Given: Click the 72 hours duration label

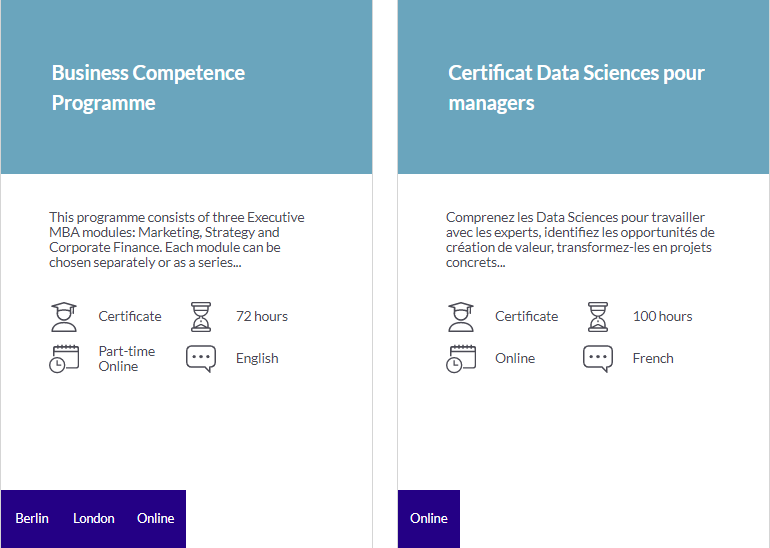Looking at the screenshot, I should 262,316.
